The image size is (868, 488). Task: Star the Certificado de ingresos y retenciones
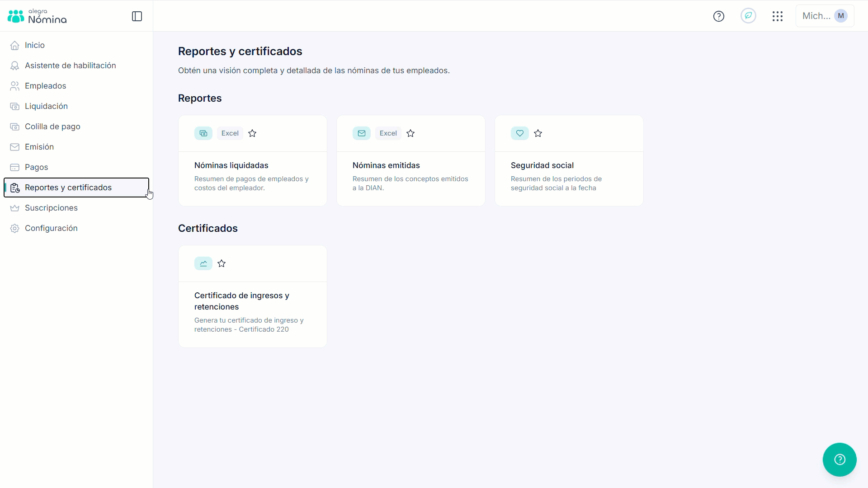pos(222,263)
